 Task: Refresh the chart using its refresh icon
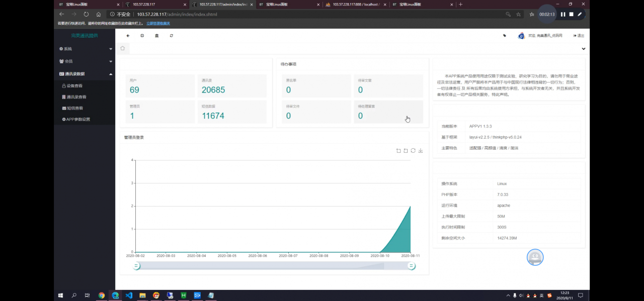click(413, 150)
